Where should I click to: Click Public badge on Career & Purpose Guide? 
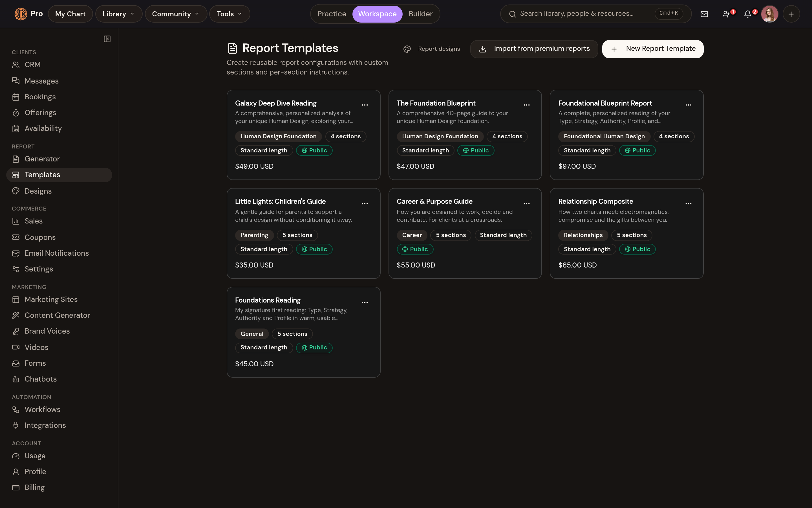click(x=415, y=249)
